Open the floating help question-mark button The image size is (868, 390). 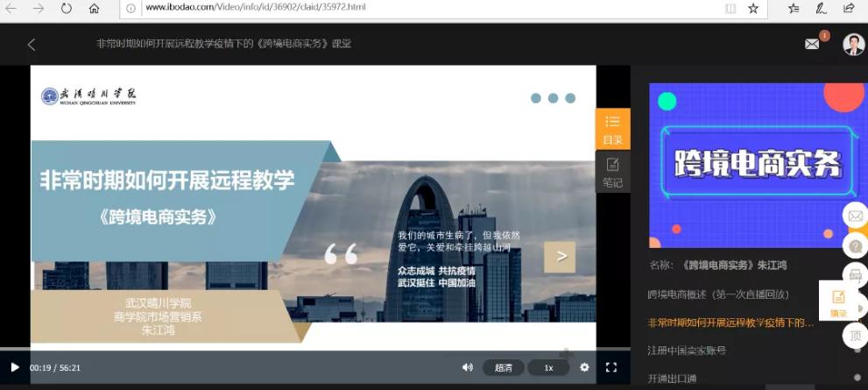coord(855,246)
